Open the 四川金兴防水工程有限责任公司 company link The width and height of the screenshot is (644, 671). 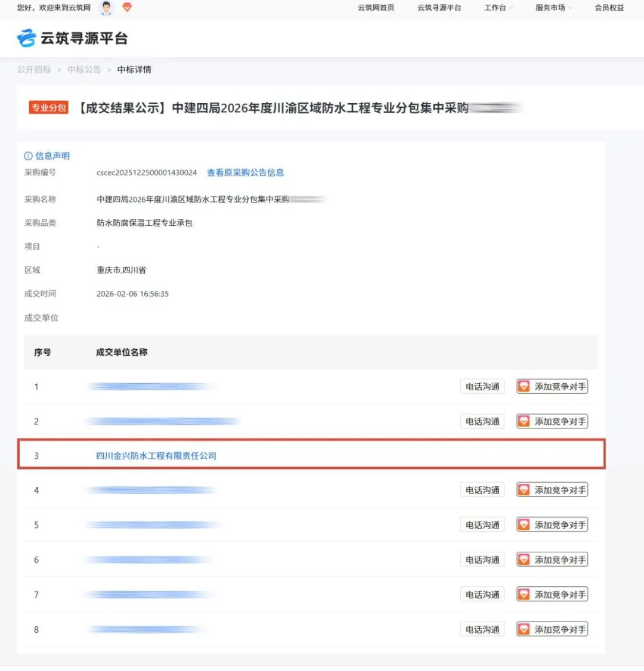click(x=157, y=455)
